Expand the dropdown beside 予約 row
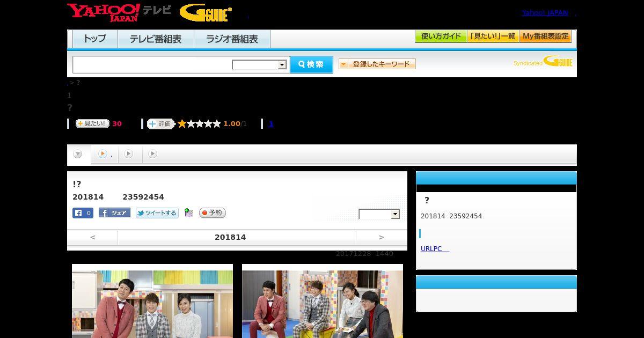The height and width of the screenshot is (338, 644). 379,214
